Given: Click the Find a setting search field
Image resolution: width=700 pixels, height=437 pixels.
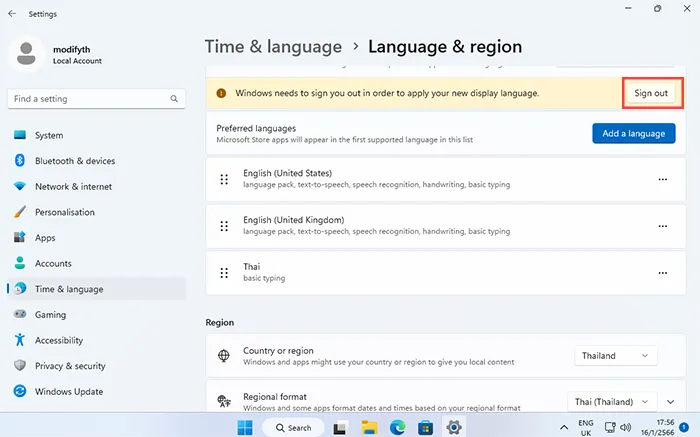Looking at the screenshot, I should coord(96,99).
